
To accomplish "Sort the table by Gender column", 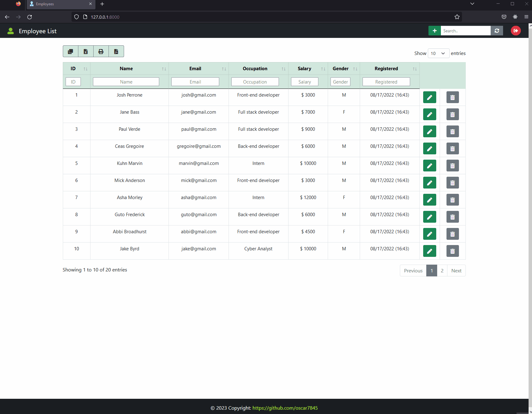I will (344, 69).
